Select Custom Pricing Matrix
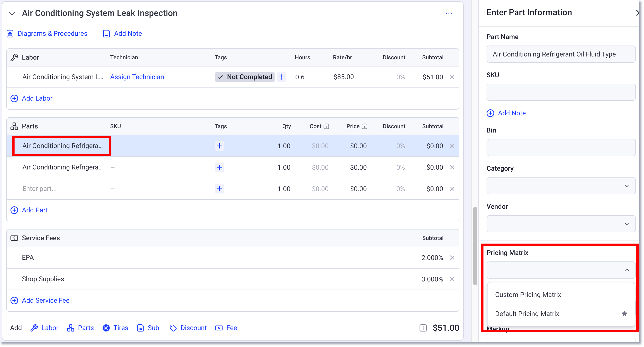 pos(528,295)
